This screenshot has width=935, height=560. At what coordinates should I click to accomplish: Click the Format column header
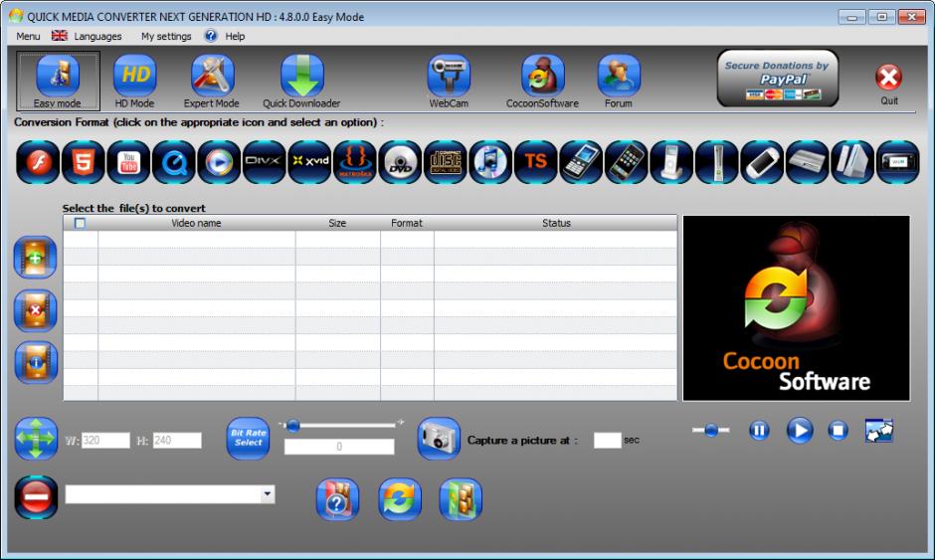[407, 223]
